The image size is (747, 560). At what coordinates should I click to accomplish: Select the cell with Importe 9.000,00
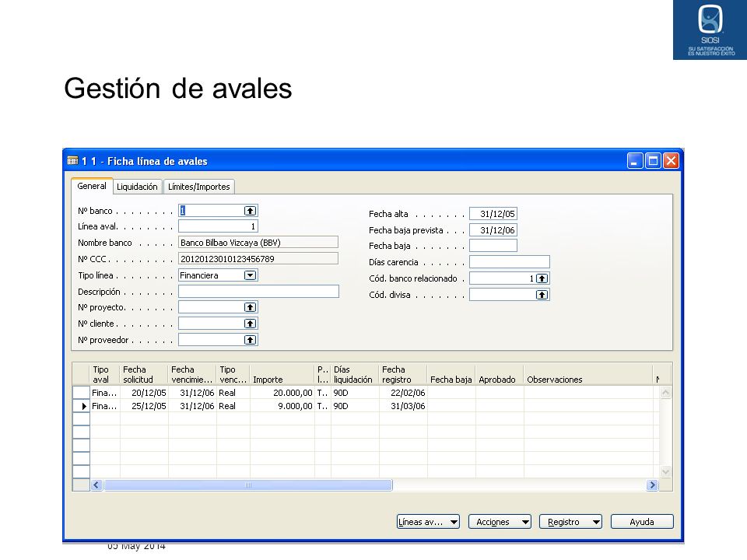coord(282,406)
